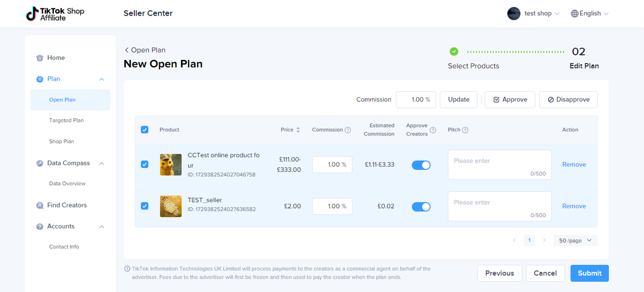The width and height of the screenshot is (644, 292).
Task: Open the 50/page pagination dropdown
Action: [x=576, y=241]
